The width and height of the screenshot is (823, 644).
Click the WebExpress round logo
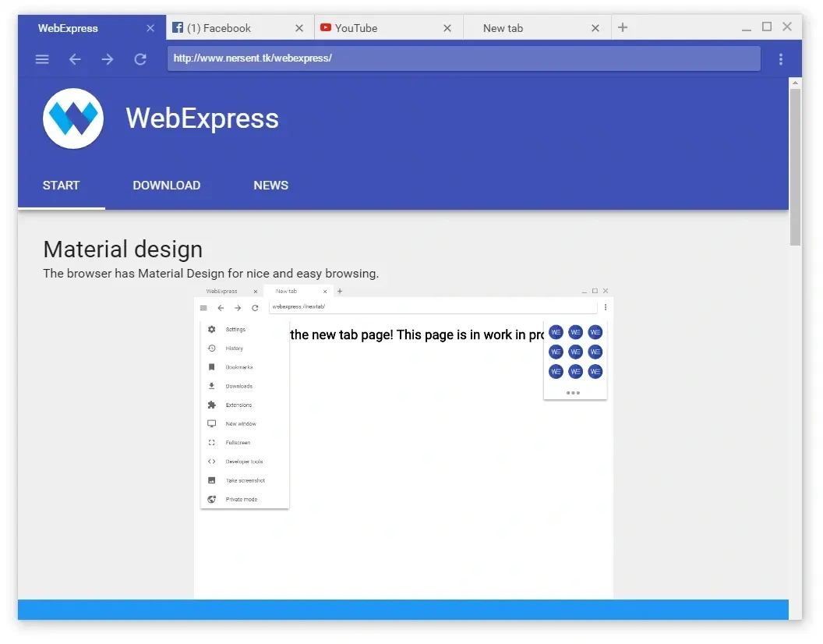tap(73, 119)
